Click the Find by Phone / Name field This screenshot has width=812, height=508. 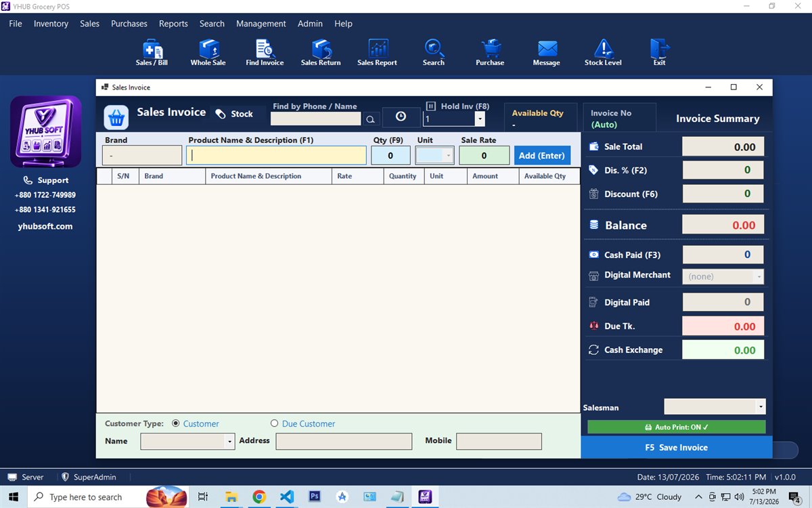pyautogui.click(x=316, y=119)
